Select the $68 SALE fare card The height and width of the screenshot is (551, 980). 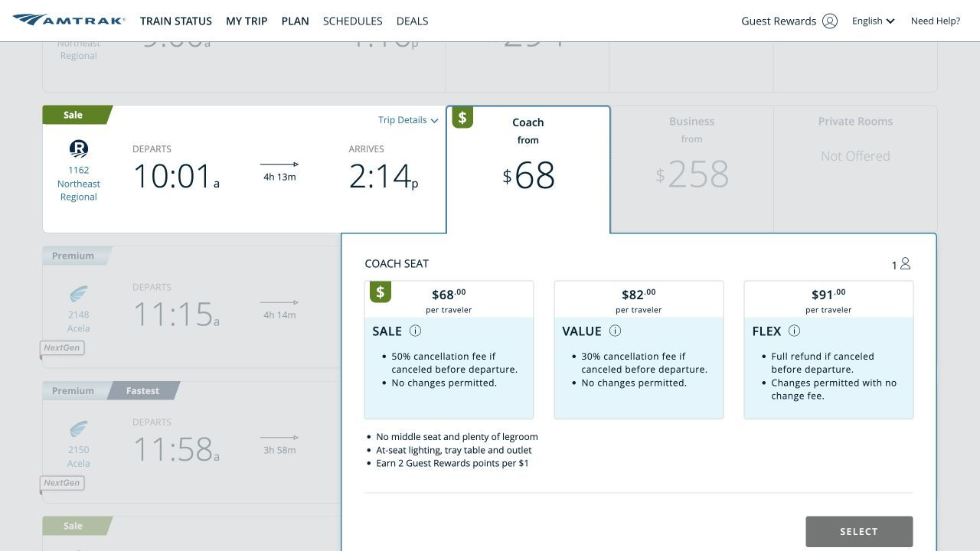point(449,350)
